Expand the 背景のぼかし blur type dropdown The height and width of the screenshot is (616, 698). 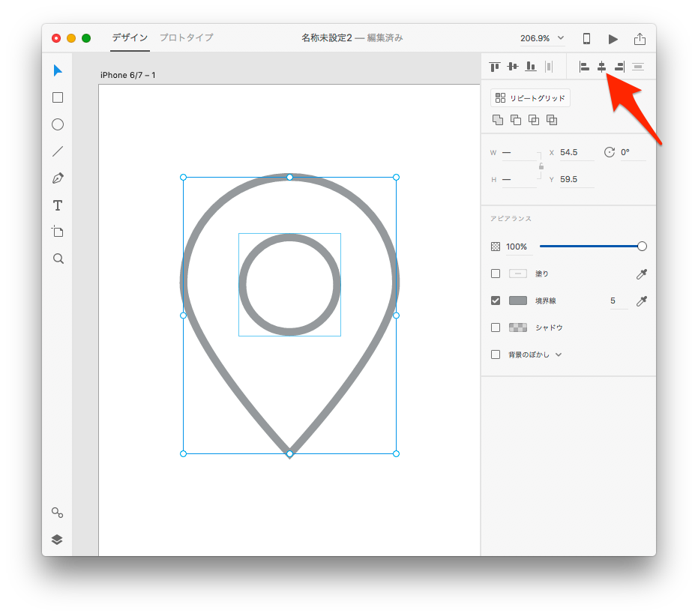(x=559, y=354)
